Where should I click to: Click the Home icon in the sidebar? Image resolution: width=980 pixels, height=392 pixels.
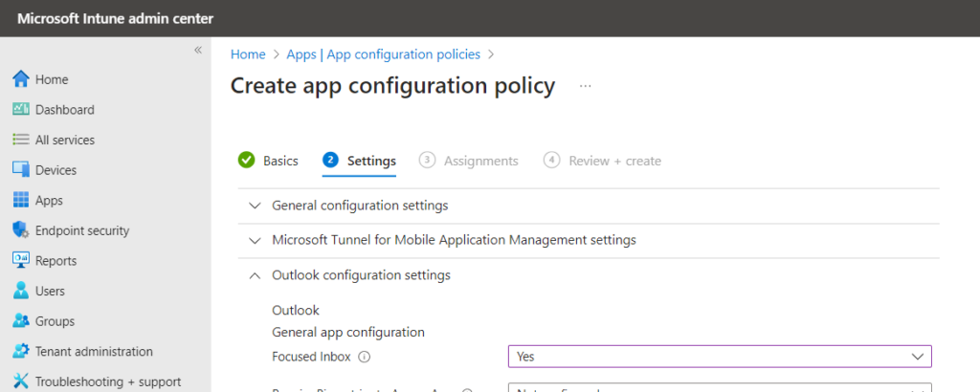pos(21,79)
